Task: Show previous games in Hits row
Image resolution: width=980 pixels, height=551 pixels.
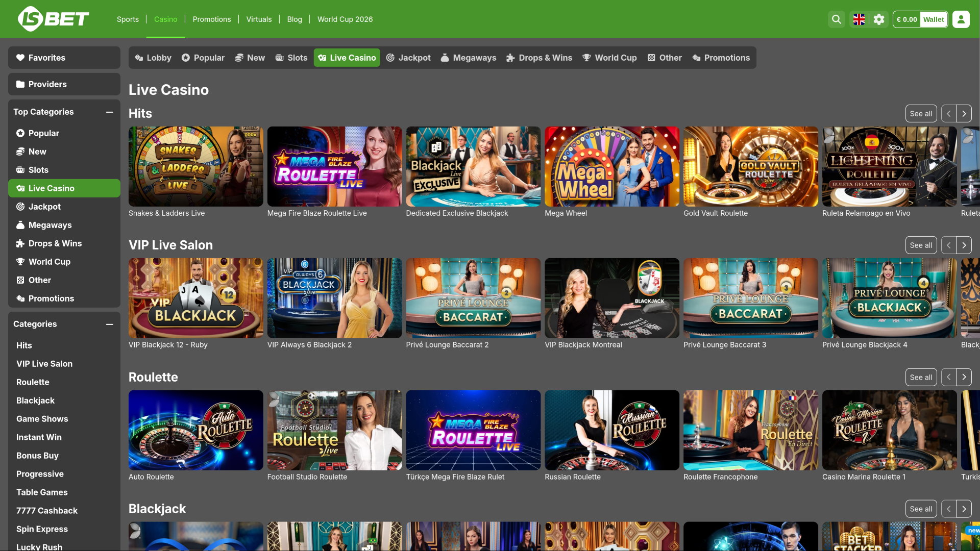Action: 948,114
